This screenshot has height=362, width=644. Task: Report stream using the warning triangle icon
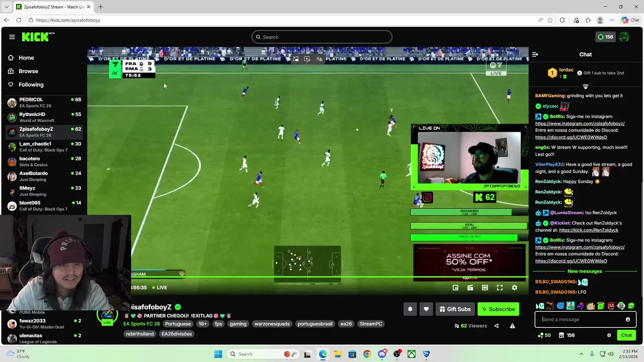(512, 326)
